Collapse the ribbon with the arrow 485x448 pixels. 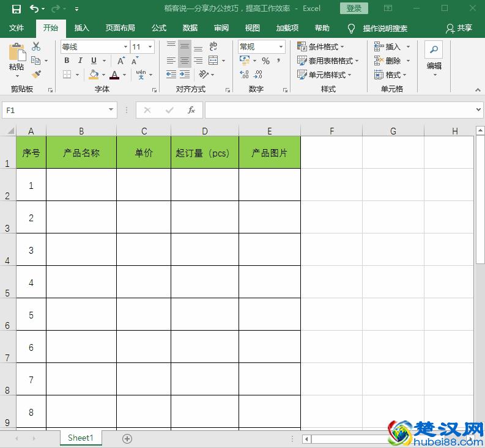pyautogui.click(x=478, y=90)
